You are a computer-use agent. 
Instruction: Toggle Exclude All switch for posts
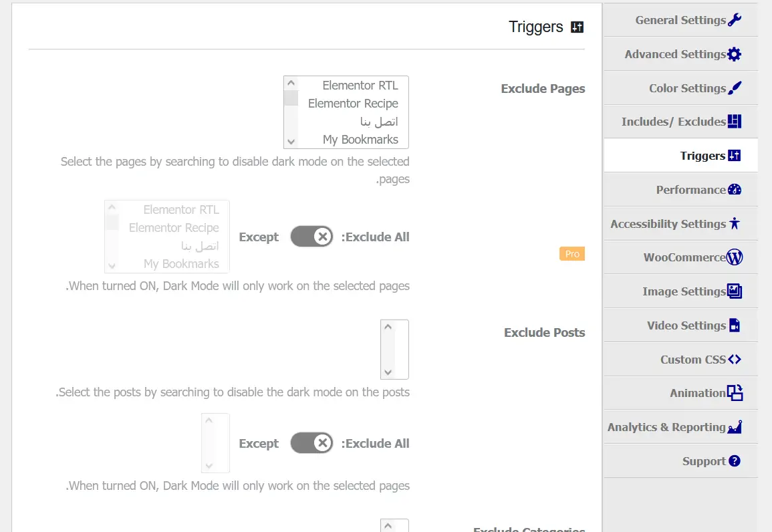311,443
